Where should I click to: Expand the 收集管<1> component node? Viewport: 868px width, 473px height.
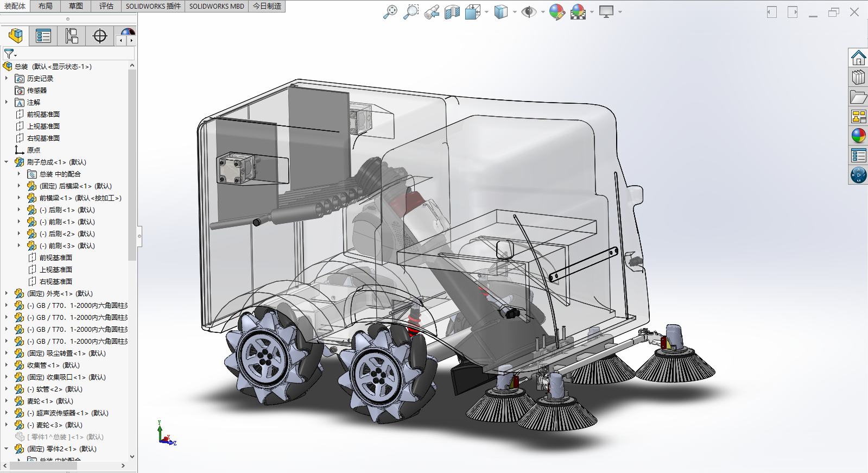(7, 365)
